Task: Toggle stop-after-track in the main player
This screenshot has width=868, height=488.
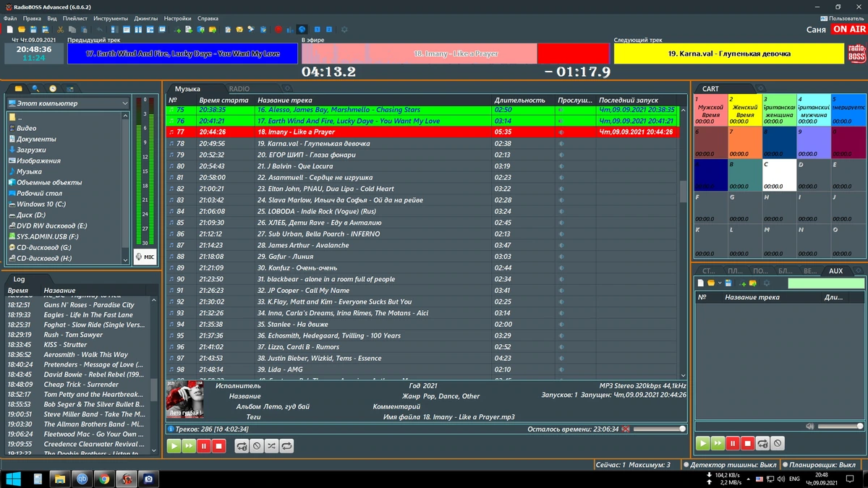Action: [x=257, y=446]
